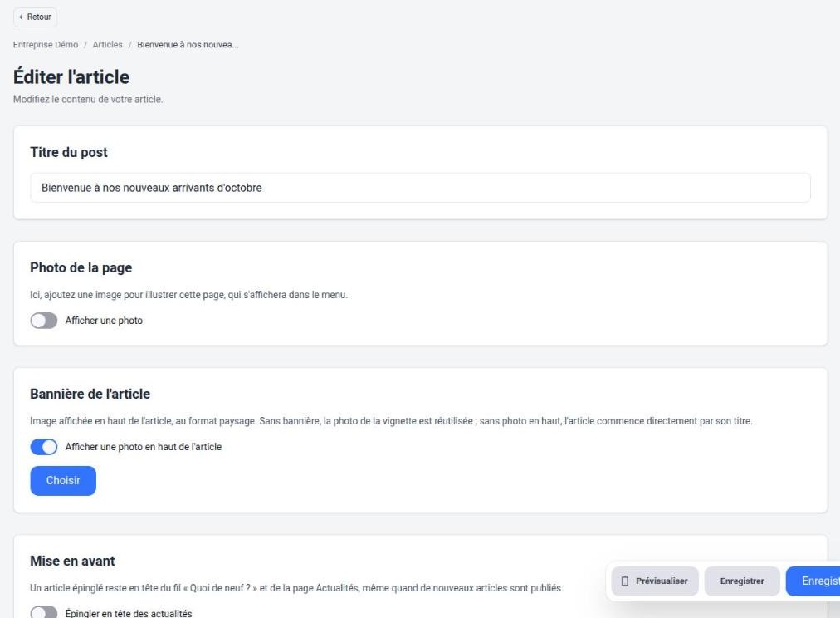Click the 'Image affichée en haut' banner description
The height and width of the screenshot is (618, 840).
click(391, 421)
